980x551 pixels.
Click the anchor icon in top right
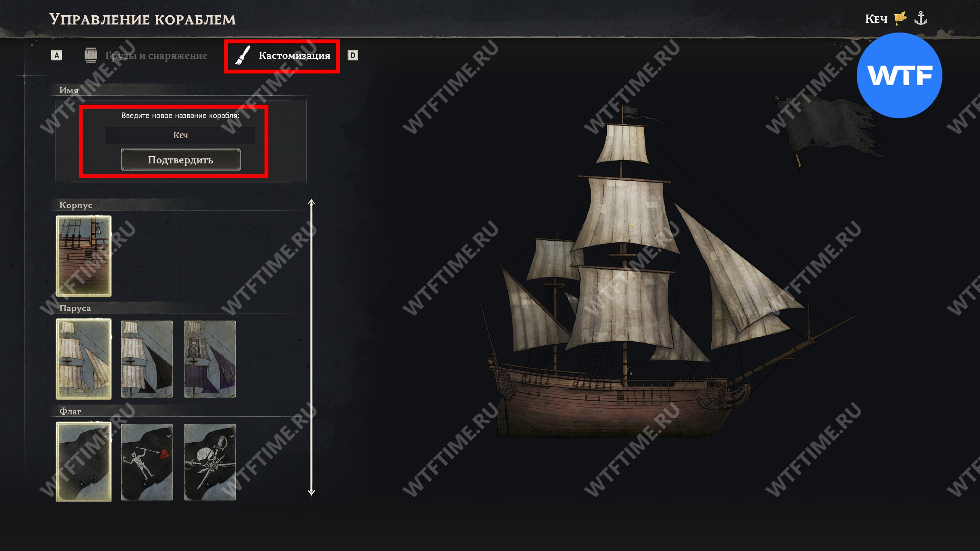tap(920, 18)
